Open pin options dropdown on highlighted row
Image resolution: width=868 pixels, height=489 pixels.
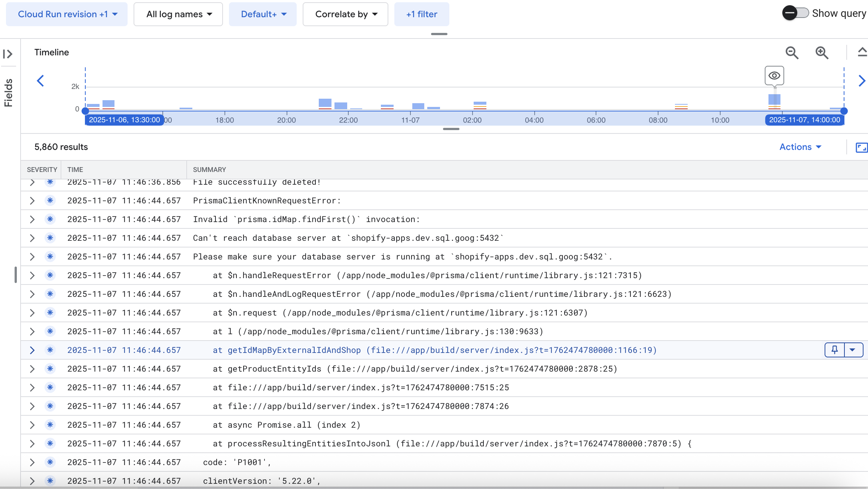pos(853,350)
